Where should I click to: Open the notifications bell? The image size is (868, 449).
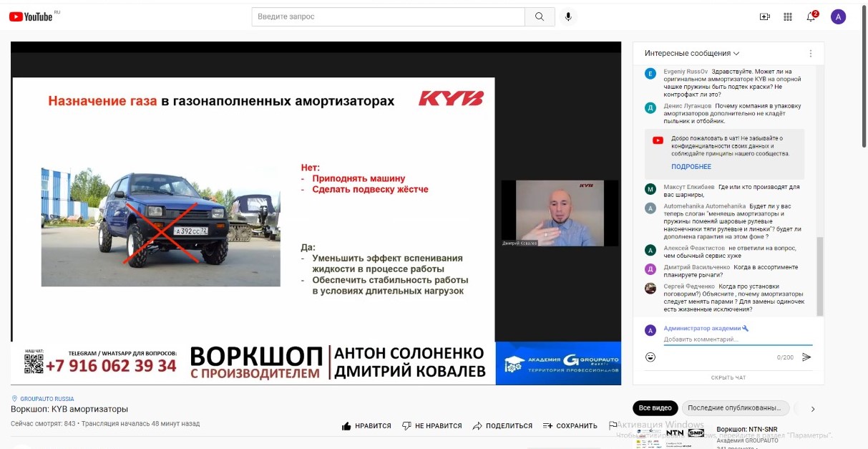coord(811,16)
